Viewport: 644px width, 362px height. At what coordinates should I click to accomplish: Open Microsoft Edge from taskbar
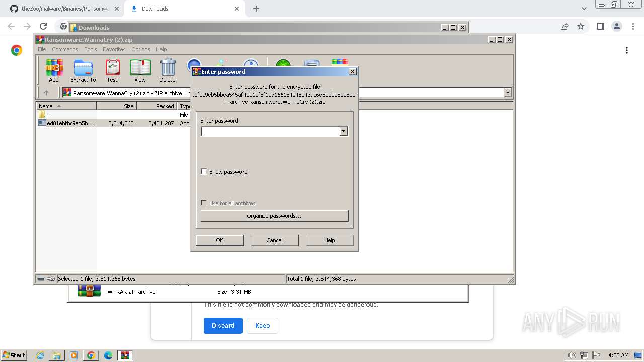108,355
